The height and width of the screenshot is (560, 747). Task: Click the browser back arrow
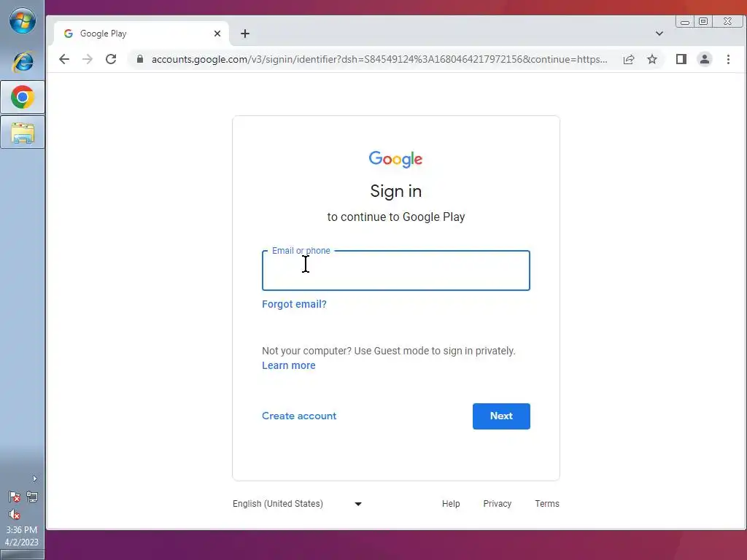[64, 59]
